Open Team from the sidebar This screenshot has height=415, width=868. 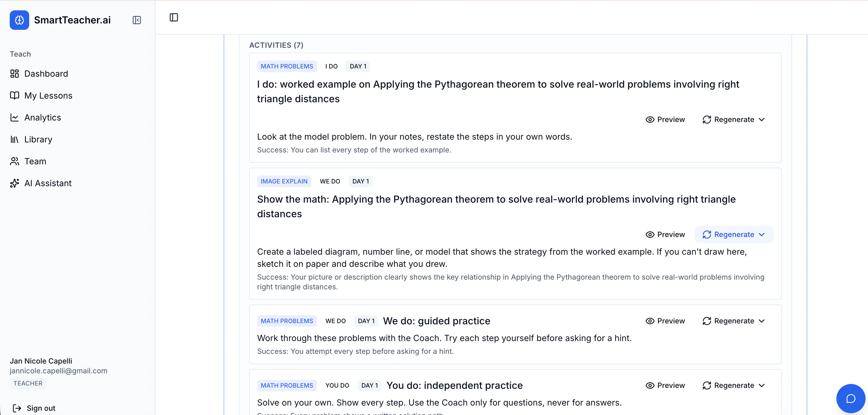[x=35, y=161]
